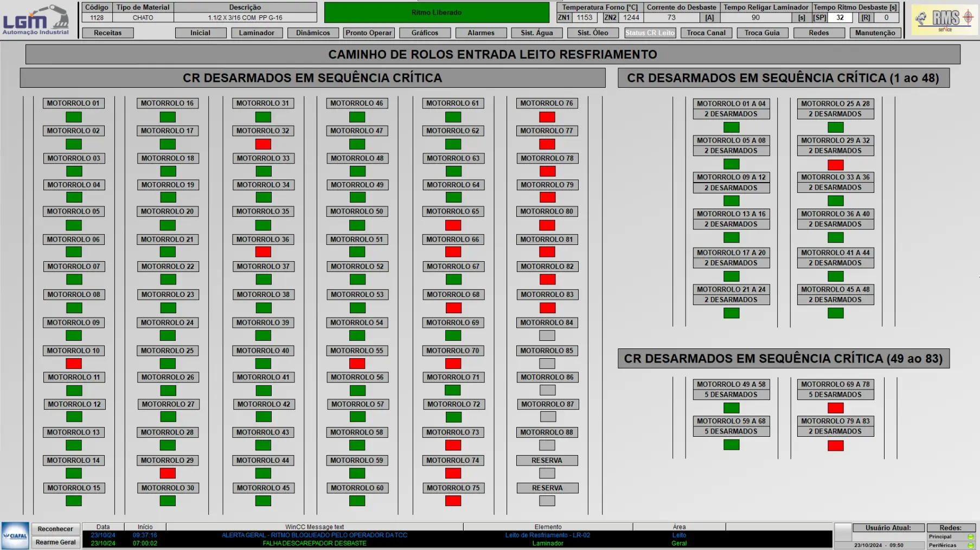
Task: Click red status indicator under Motorrolo 76
Action: 547,117
